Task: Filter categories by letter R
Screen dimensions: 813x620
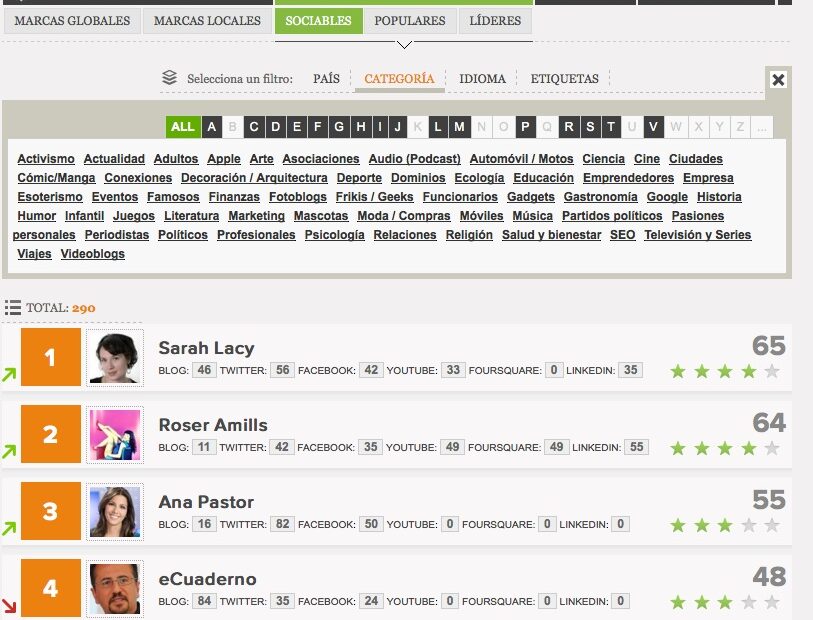Action: [x=569, y=127]
